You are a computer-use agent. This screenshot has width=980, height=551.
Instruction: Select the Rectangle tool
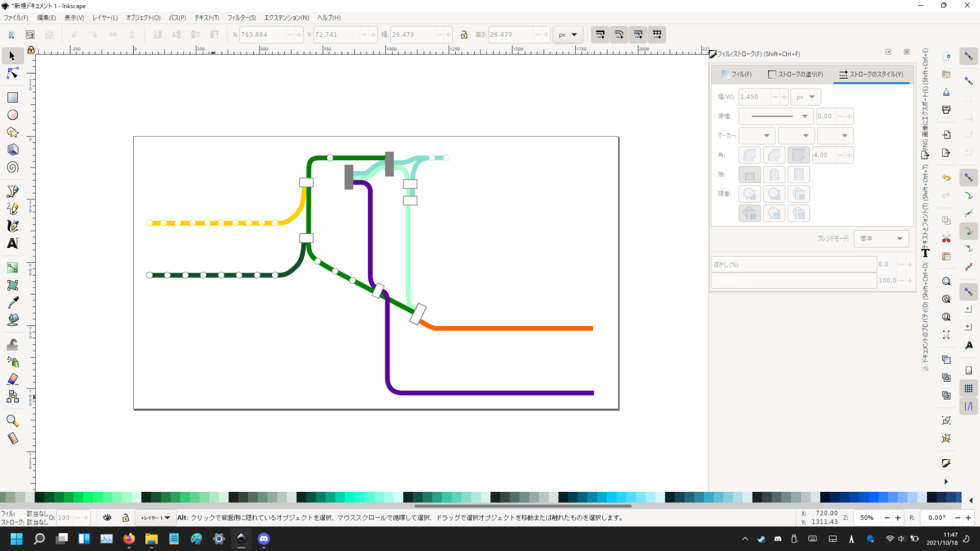(x=12, y=98)
